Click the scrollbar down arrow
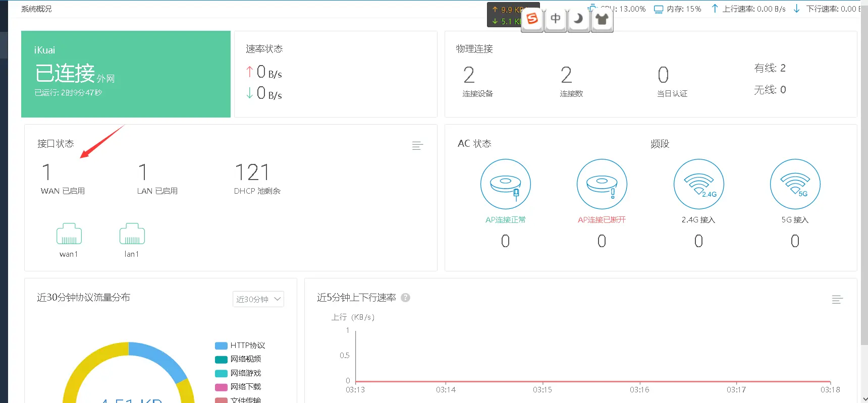Image resolution: width=868 pixels, height=403 pixels. coord(864,398)
